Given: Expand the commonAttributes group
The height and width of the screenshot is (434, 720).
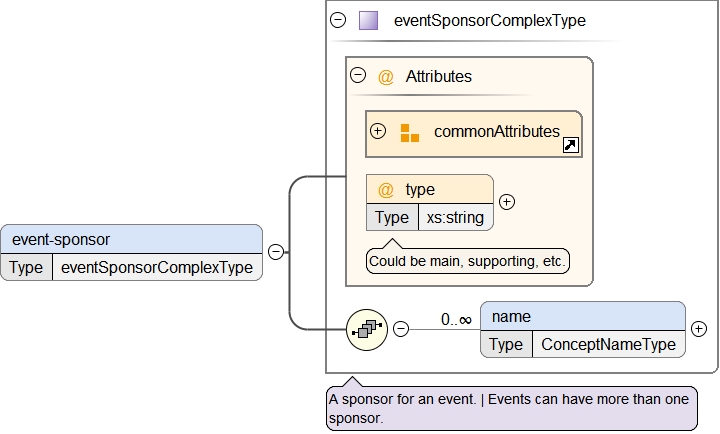Looking at the screenshot, I should pyautogui.click(x=378, y=131).
